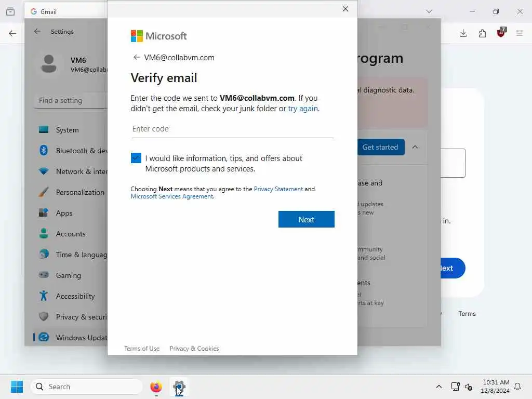This screenshot has height=399, width=532.
Task: Collapse the chevron beside Get started
Action: [x=415, y=147]
